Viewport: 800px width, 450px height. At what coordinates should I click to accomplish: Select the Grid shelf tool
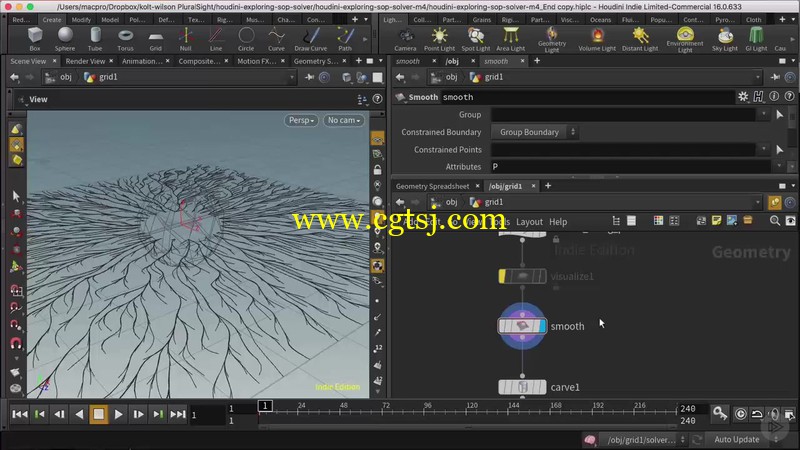click(x=156, y=39)
